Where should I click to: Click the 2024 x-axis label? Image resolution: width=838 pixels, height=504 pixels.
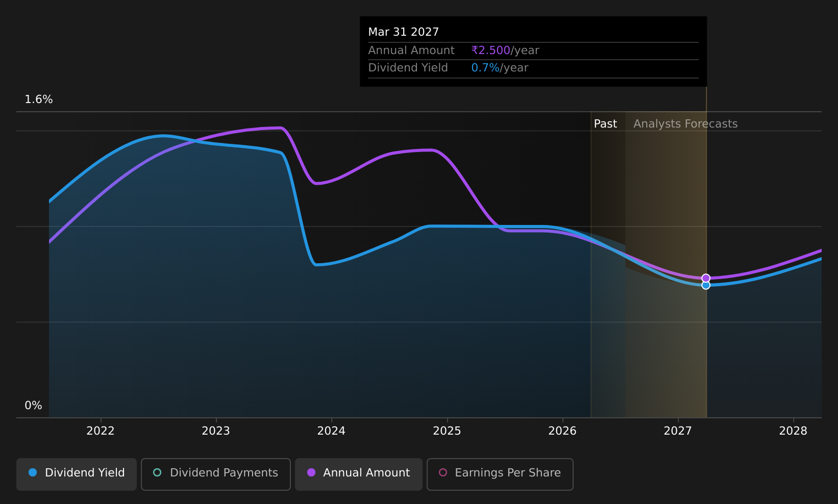(331, 431)
